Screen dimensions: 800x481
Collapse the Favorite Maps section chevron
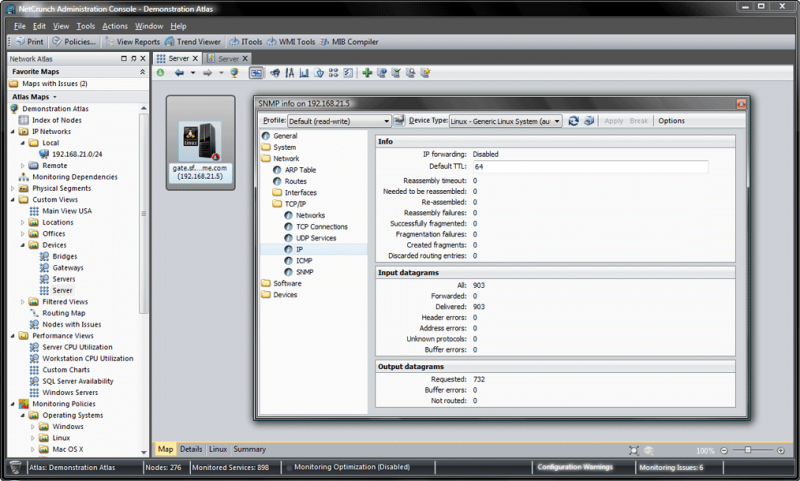pyautogui.click(x=142, y=72)
